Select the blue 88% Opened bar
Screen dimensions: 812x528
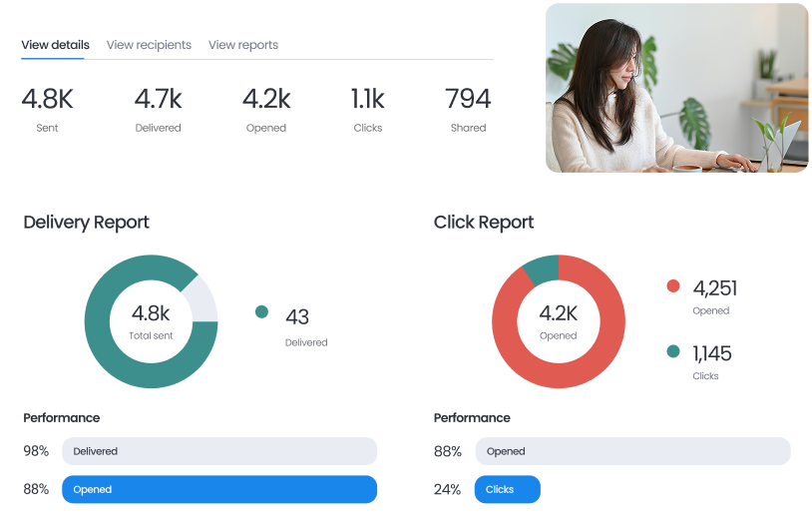pos(219,489)
